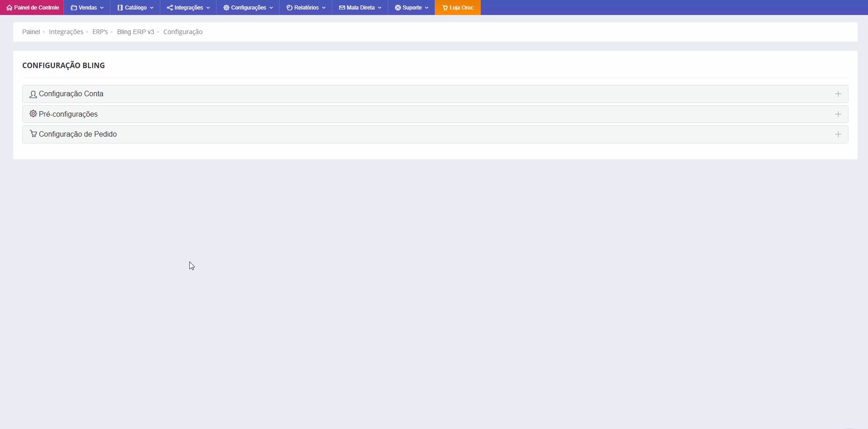Navigate to Integrações breadcrumb link
Screen dimensions: 868x429
(66, 32)
